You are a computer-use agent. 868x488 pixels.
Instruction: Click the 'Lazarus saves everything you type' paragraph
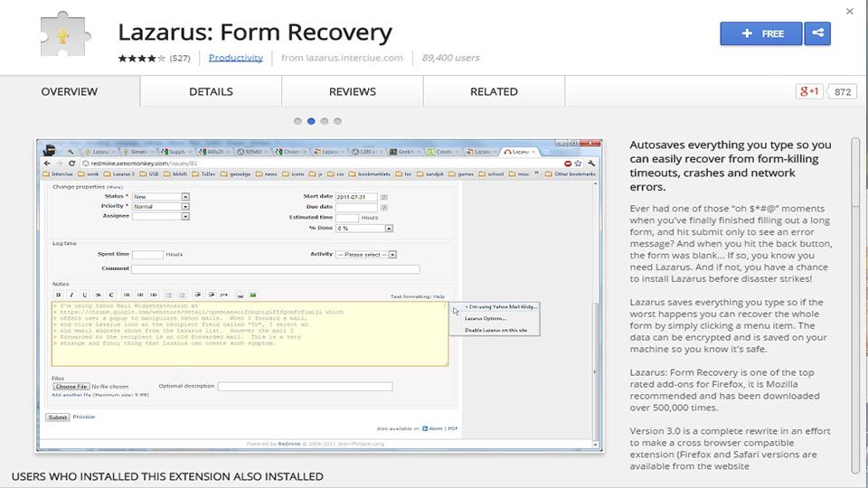click(x=728, y=325)
